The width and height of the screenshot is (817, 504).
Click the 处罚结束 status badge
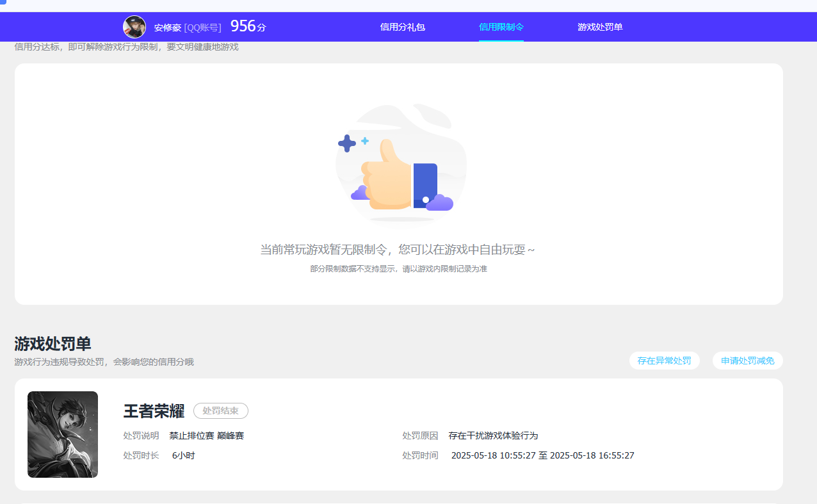(221, 411)
